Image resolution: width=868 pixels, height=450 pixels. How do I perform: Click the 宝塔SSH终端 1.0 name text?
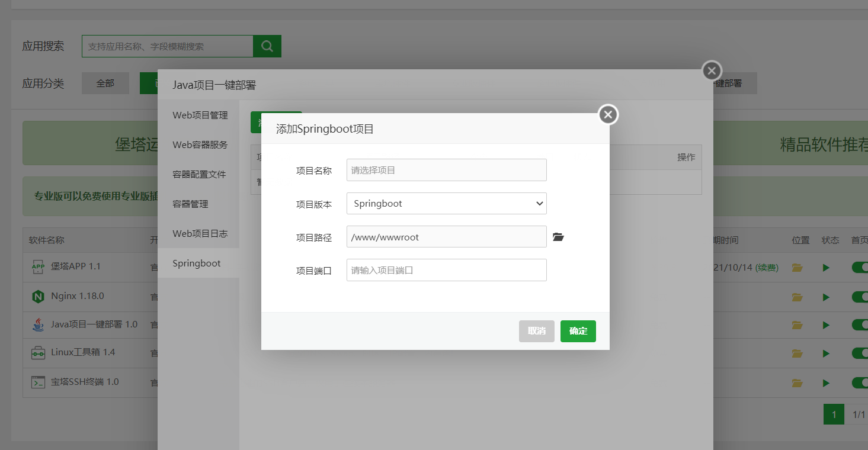tap(85, 382)
